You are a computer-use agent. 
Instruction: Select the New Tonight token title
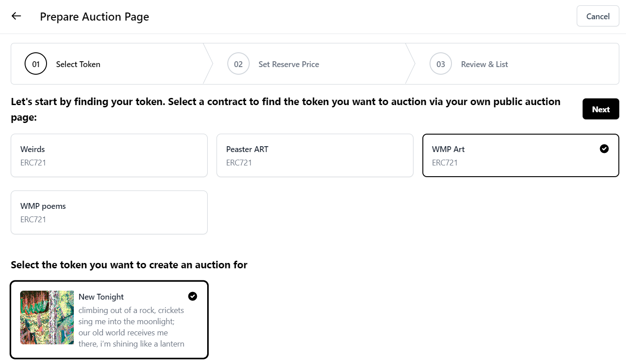101,297
